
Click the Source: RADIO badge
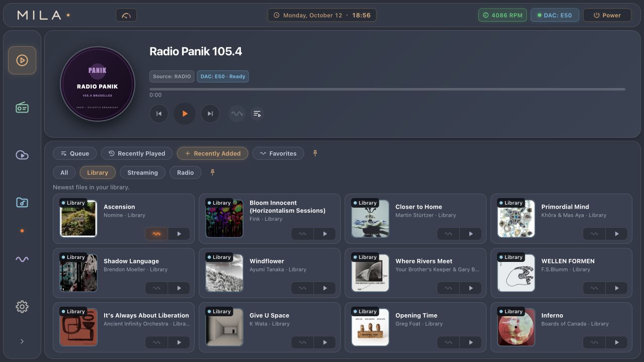pyautogui.click(x=172, y=76)
